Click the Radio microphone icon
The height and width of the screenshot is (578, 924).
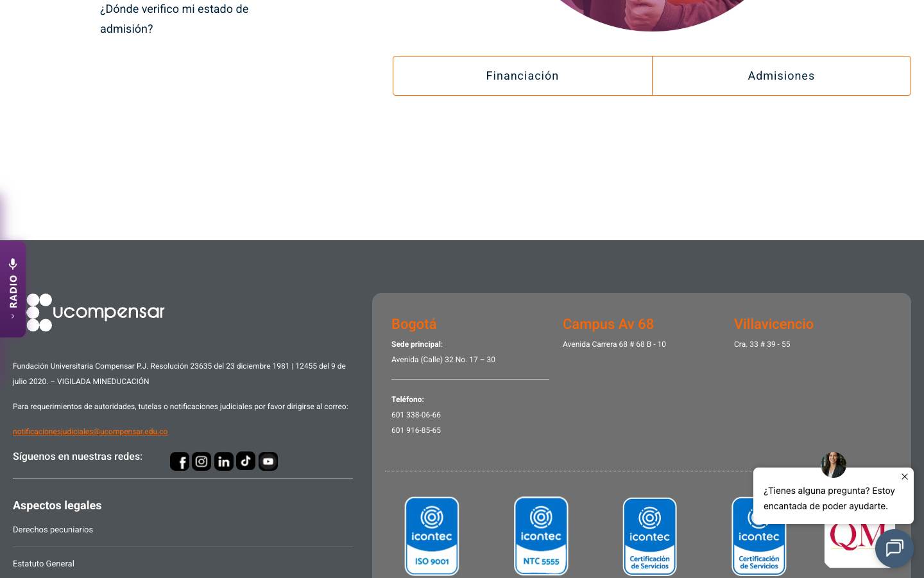click(x=13, y=263)
